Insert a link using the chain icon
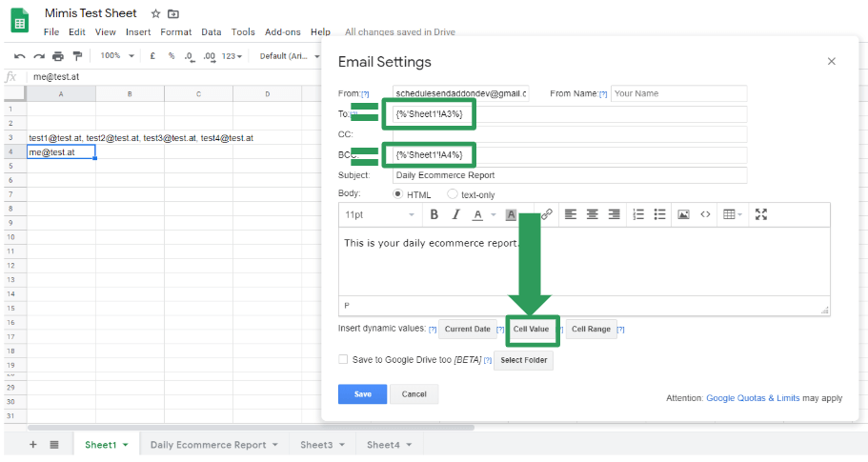This screenshot has width=868, height=462. point(547,214)
